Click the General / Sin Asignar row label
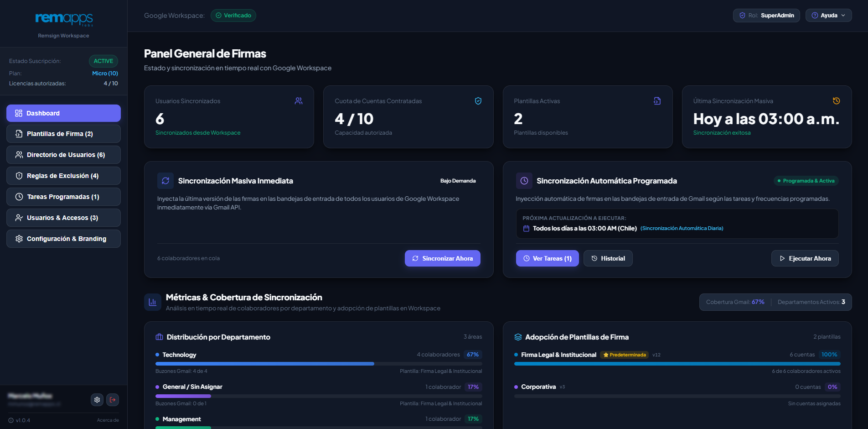Screen dimensions: 868x429 click(x=192, y=387)
